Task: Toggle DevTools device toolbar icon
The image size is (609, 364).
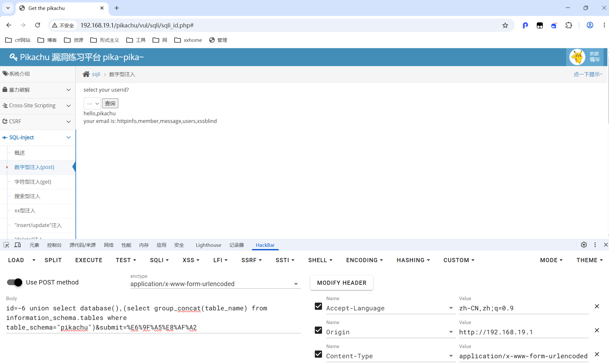Action: click(18, 245)
